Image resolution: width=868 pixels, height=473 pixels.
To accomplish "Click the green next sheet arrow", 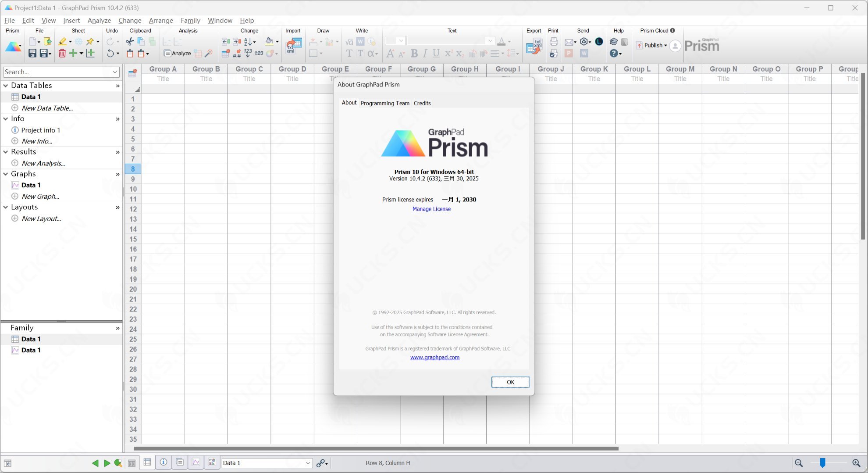I will pos(107,463).
